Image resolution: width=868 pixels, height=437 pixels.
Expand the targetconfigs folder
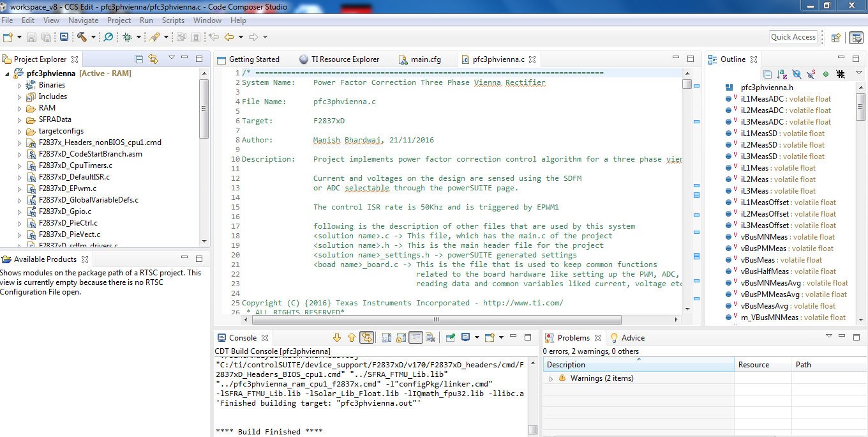tap(19, 131)
